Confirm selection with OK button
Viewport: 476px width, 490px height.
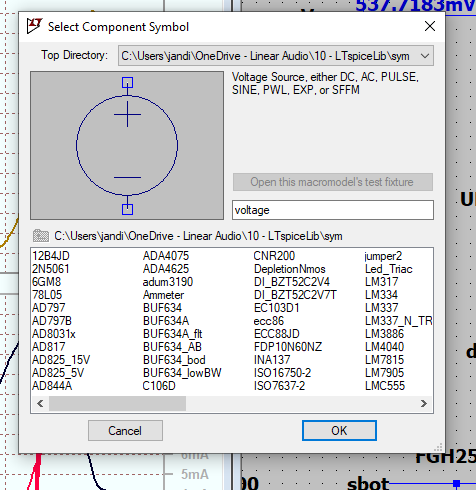coord(339,430)
